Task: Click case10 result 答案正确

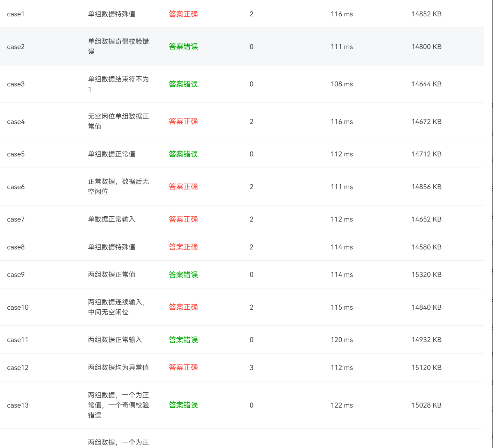Action: pyautogui.click(x=183, y=307)
